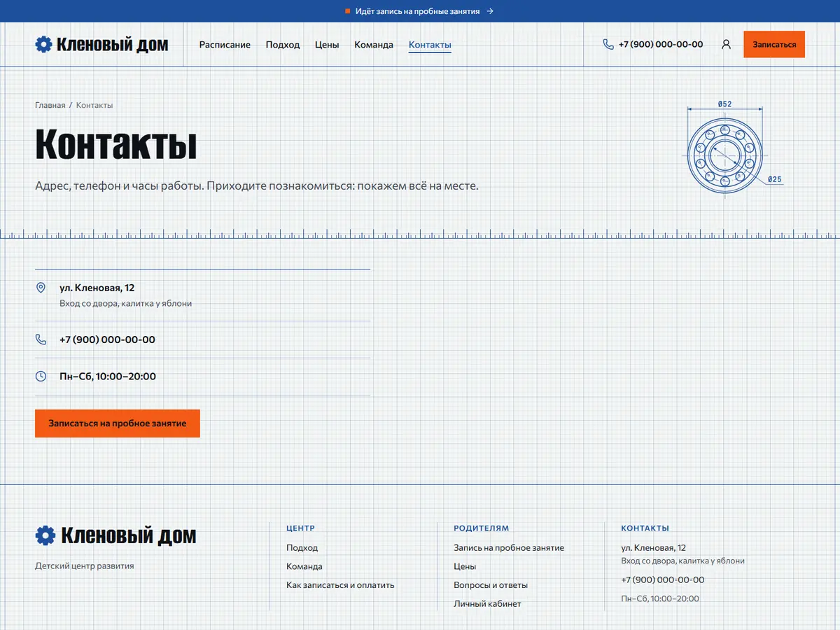The height and width of the screenshot is (630, 840).
Task: Click the large Контакты page heading
Action: coord(116,143)
